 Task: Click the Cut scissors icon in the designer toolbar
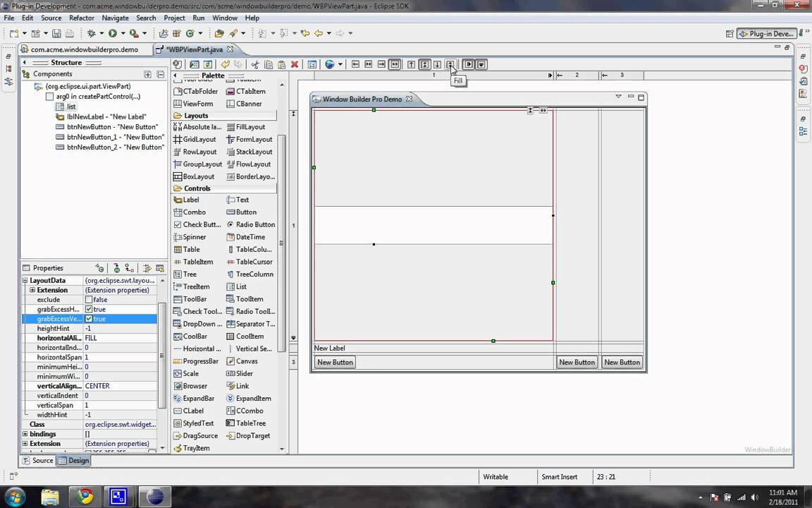click(254, 64)
